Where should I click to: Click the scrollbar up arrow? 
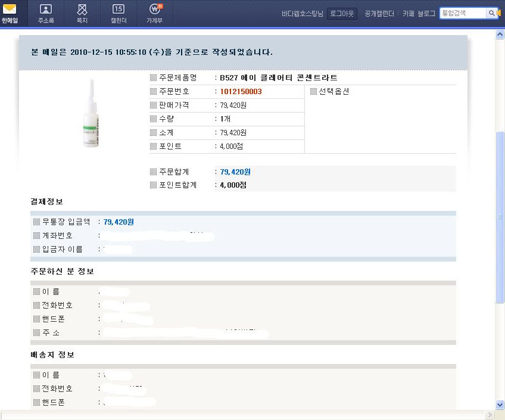tap(500, 35)
